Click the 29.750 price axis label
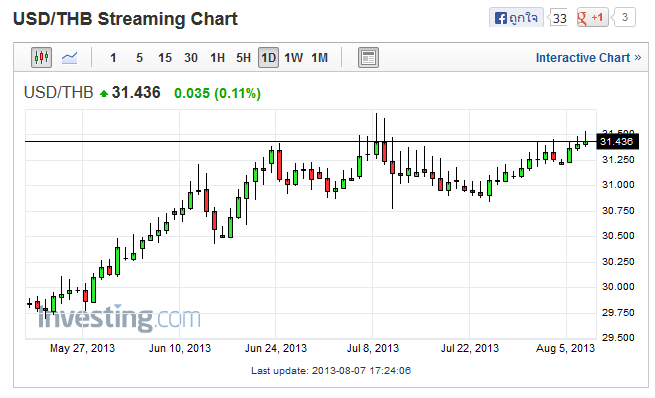 pyautogui.click(x=618, y=312)
